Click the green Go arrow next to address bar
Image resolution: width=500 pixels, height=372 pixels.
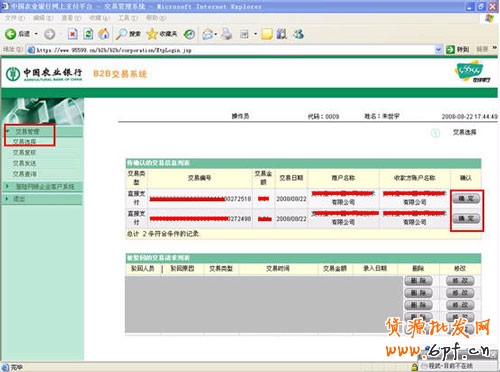(x=450, y=50)
